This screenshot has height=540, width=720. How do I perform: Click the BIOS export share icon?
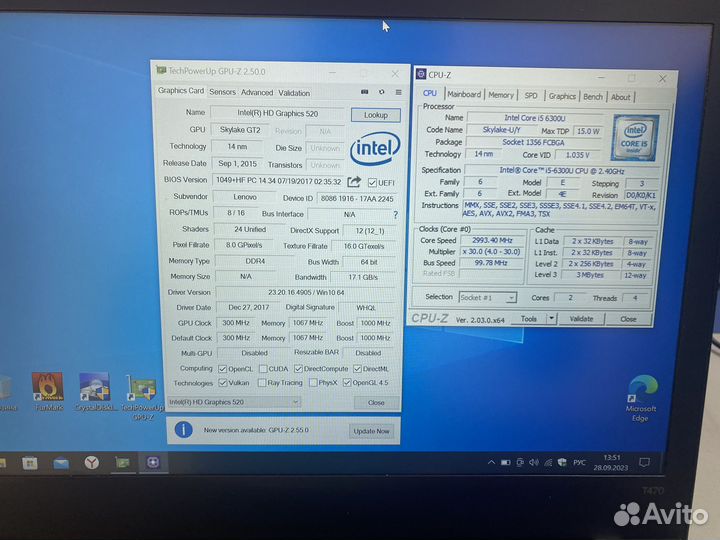pos(354,182)
